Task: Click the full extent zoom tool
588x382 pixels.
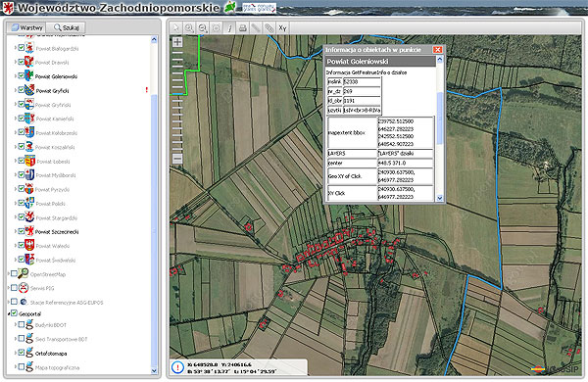Action: click(x=216, y=28)
